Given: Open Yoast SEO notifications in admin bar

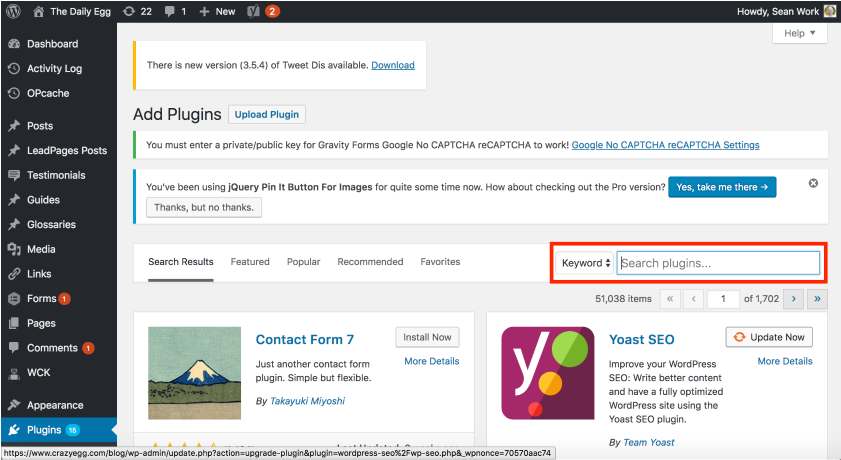Looking at the screenshot, I should click(263, 11).
